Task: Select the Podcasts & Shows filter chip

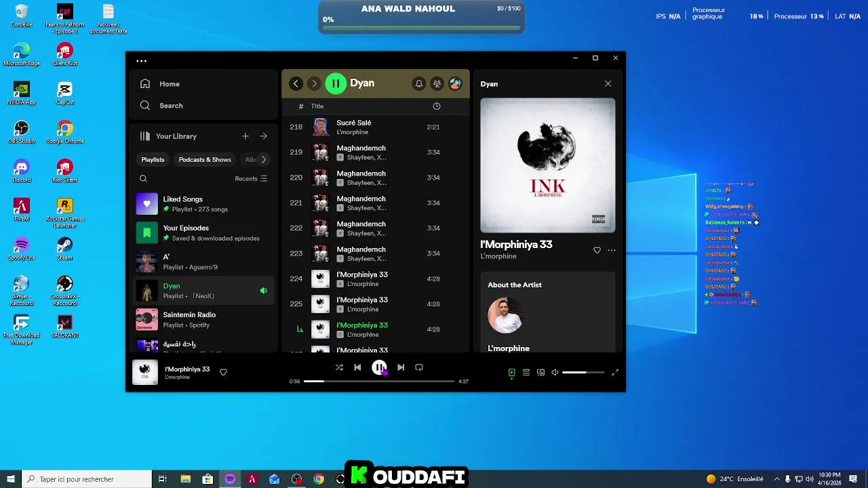Action: [205, 160]
